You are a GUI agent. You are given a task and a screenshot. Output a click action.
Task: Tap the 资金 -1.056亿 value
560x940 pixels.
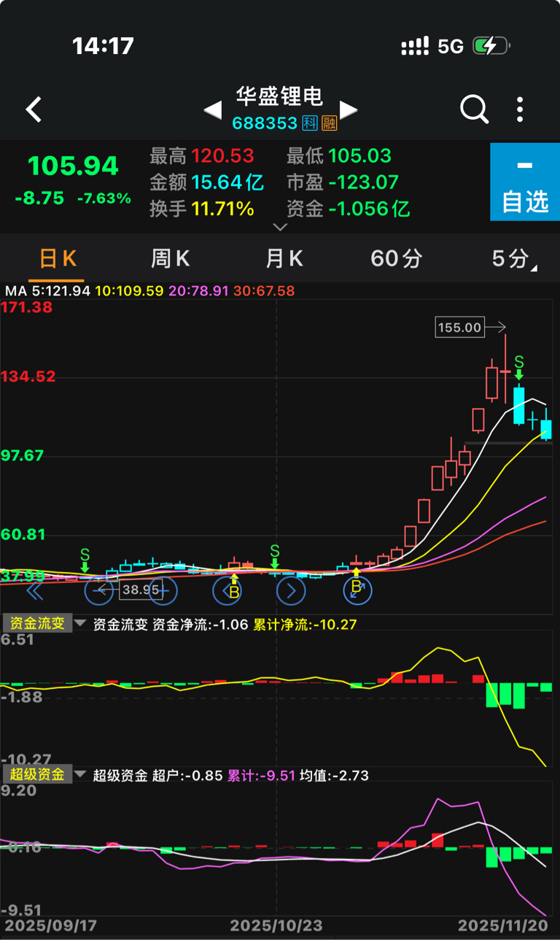[369, 209]
